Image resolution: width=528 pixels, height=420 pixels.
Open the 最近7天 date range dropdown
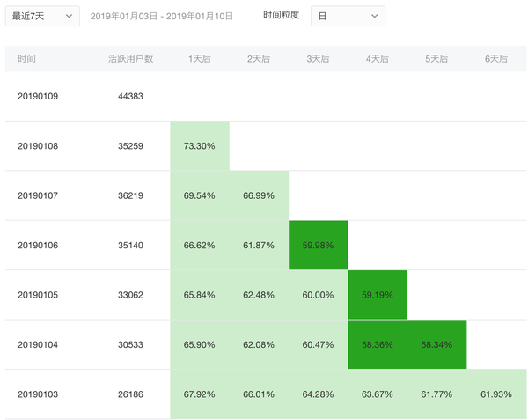tap(42, 16)
